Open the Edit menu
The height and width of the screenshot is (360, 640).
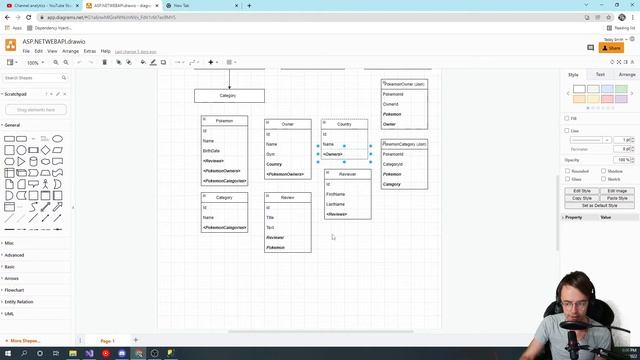(x=38, y=51)
